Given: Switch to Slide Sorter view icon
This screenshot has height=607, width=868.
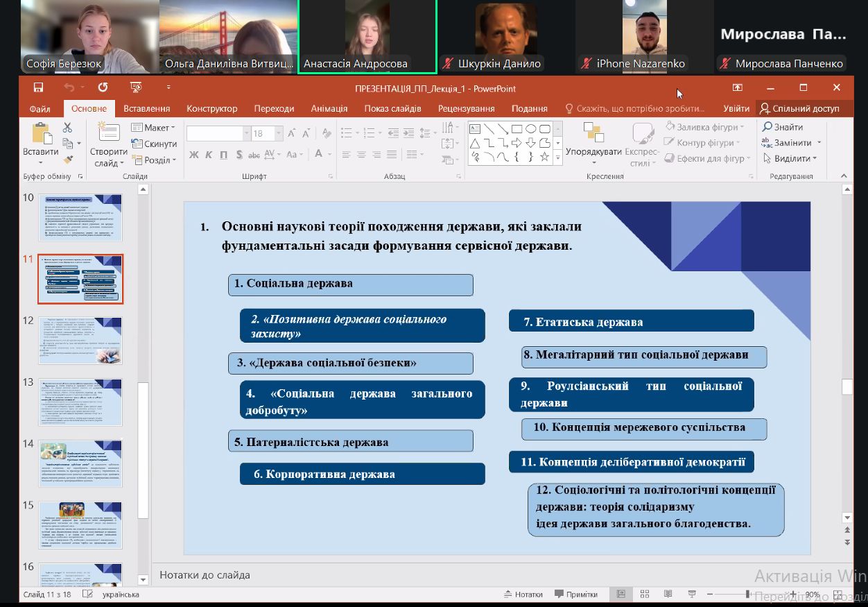Looking at the screenshot, I should pyautogui.click(x=644, y=595).
